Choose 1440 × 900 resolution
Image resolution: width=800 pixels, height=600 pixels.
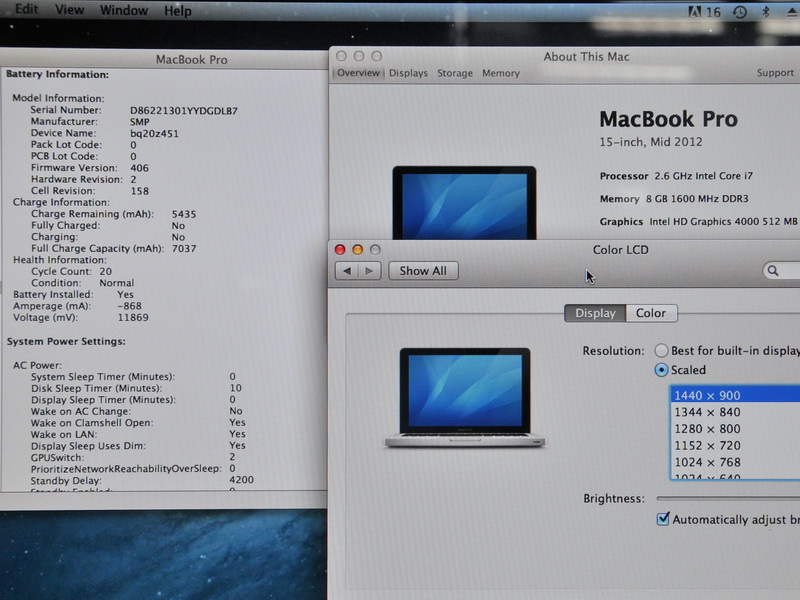pos(735,395)
